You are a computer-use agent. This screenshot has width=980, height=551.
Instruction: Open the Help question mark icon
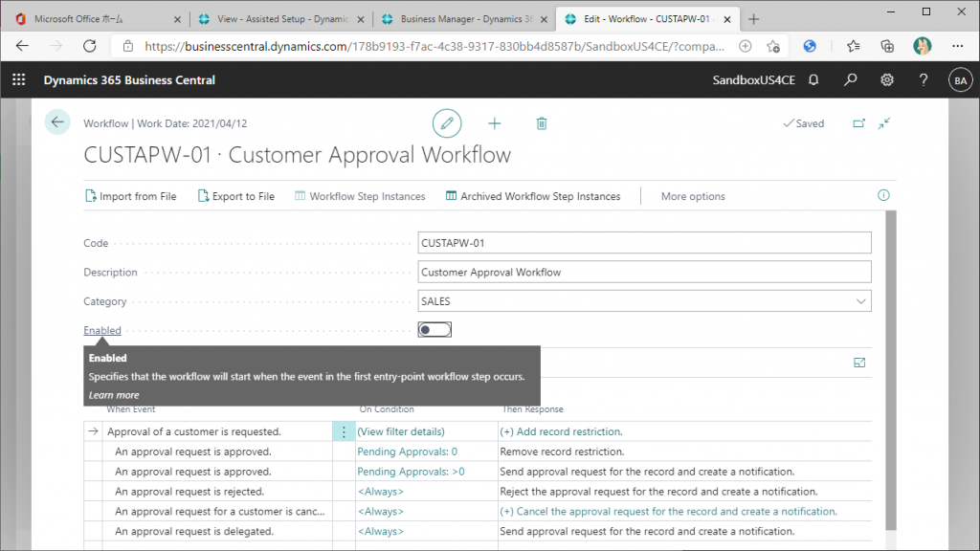pyautogui.click(x=924, y=80)
